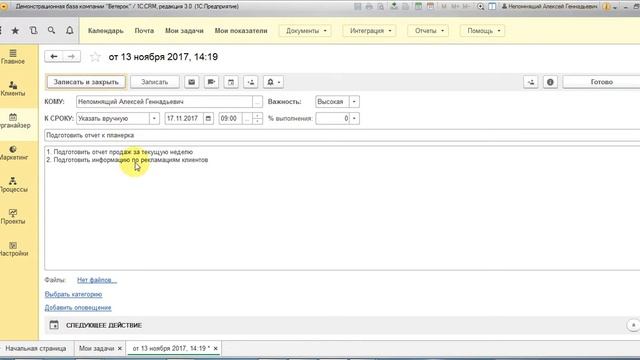Open Почта in the top menu
The height and width of the screenshot is (360, 640).
coord(144,31)
